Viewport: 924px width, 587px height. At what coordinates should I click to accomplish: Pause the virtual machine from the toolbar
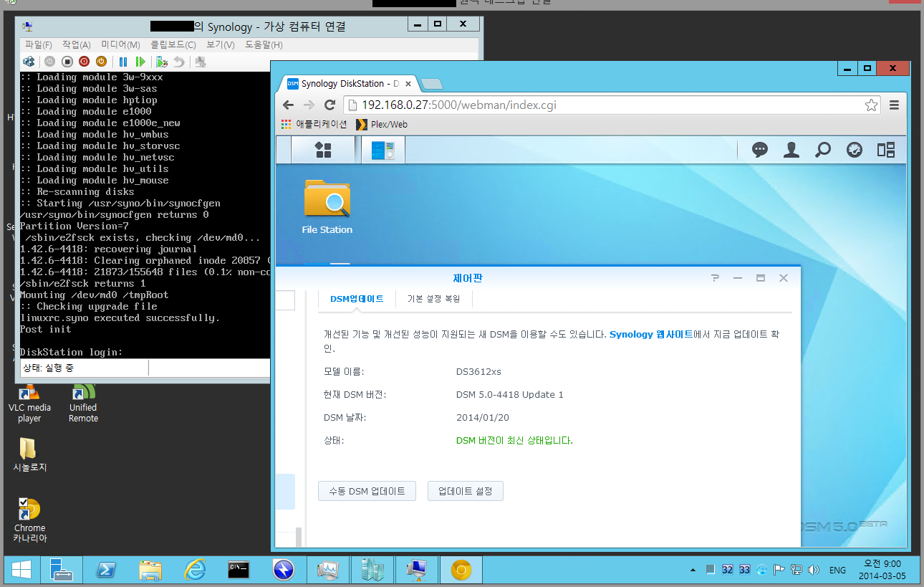(123, 62)
